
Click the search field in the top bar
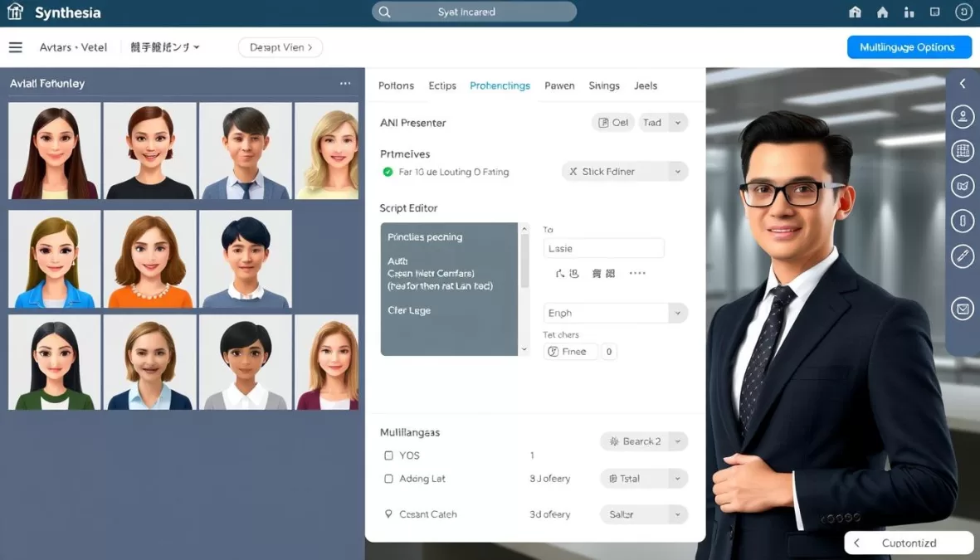[474, 12]
